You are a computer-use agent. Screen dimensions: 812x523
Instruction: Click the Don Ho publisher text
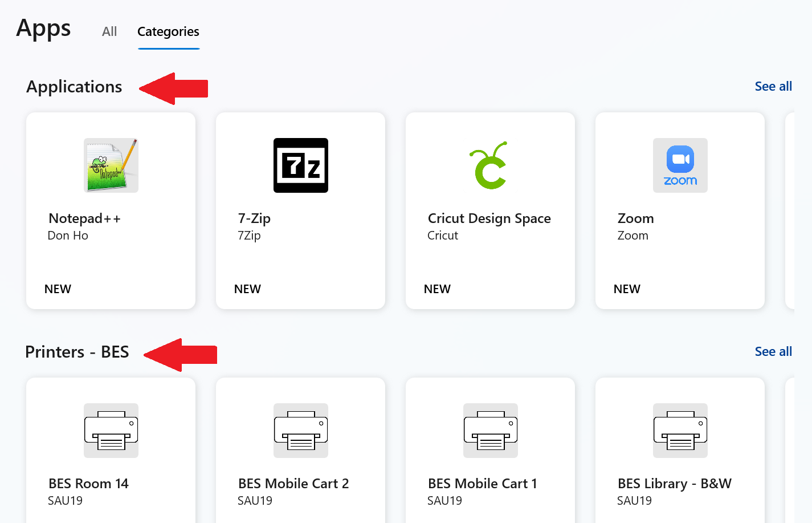[68, 236]
